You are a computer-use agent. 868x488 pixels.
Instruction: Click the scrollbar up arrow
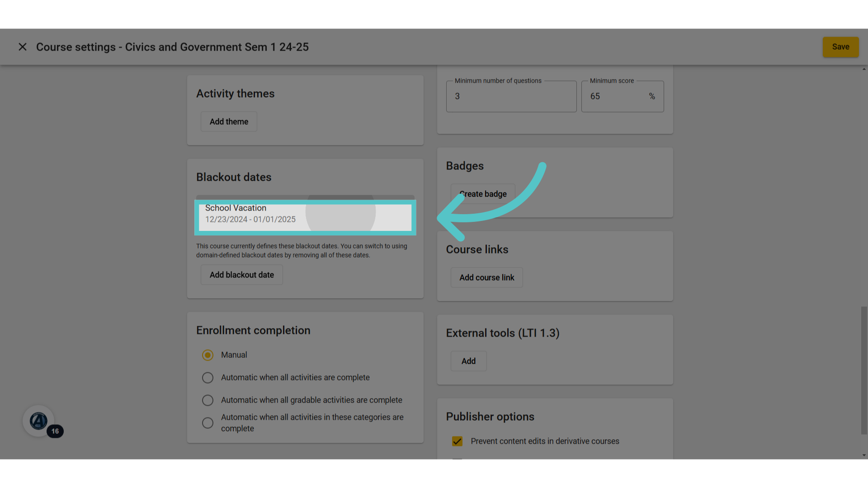coord(864,69)
